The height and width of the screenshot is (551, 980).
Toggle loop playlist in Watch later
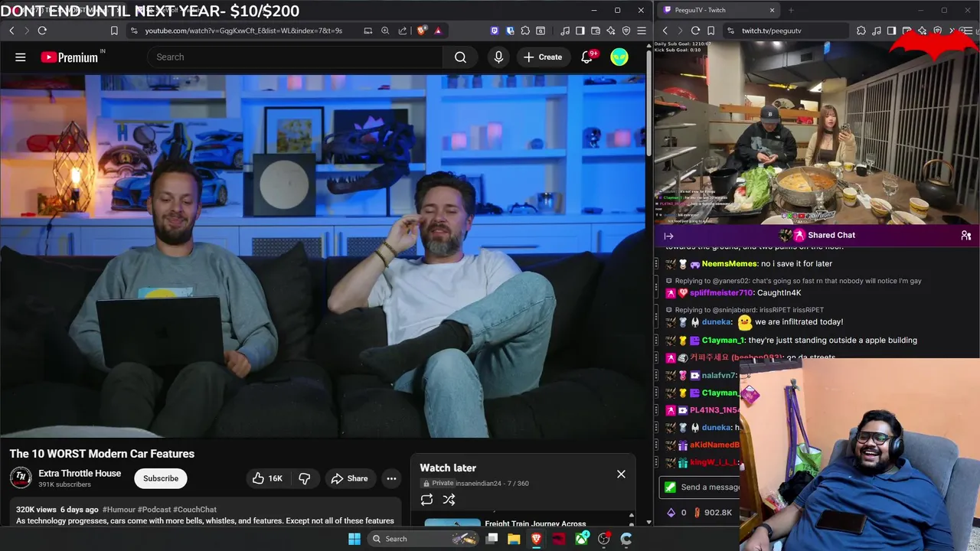426,500
